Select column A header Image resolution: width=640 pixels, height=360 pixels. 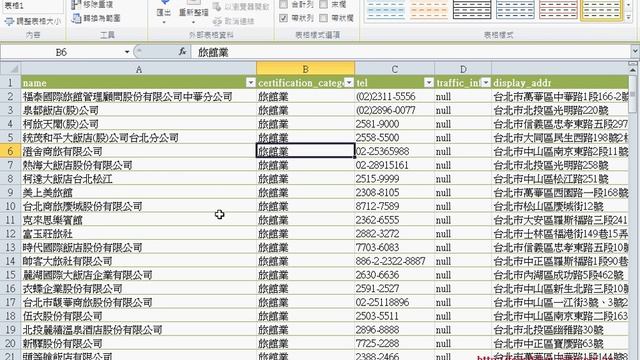[139, 69]
